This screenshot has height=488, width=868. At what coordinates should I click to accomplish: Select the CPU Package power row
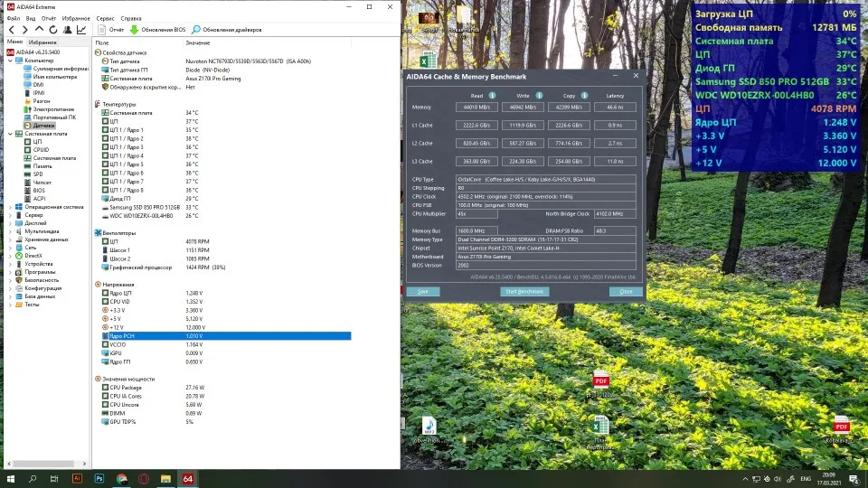[226, 388]
